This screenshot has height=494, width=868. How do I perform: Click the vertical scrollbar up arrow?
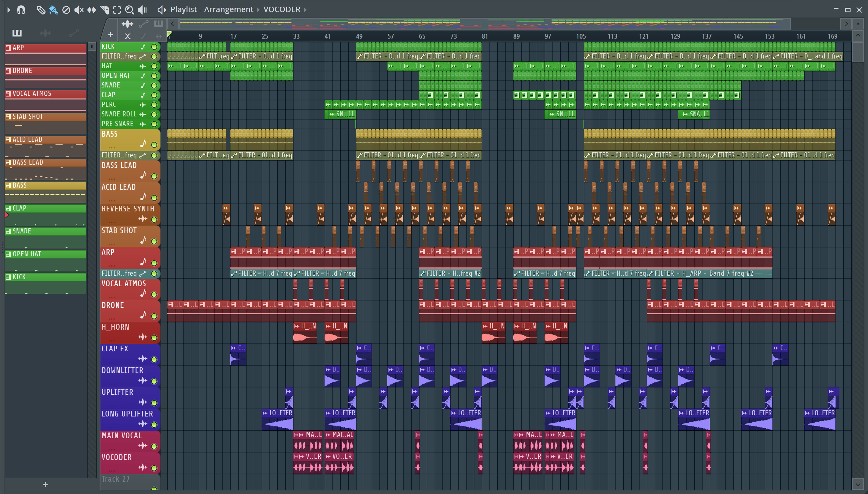point(858,36)
